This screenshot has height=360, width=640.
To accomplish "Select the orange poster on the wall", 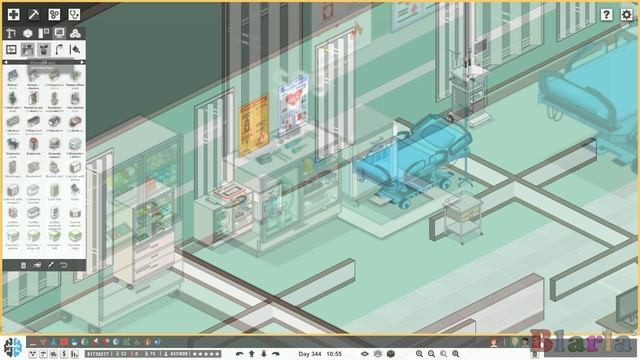I will (253, 126).
